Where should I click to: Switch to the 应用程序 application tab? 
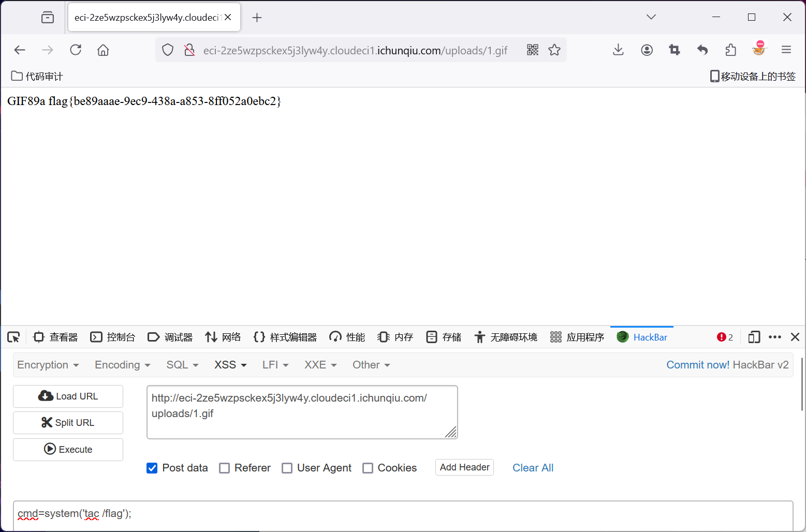coord(577,337)
